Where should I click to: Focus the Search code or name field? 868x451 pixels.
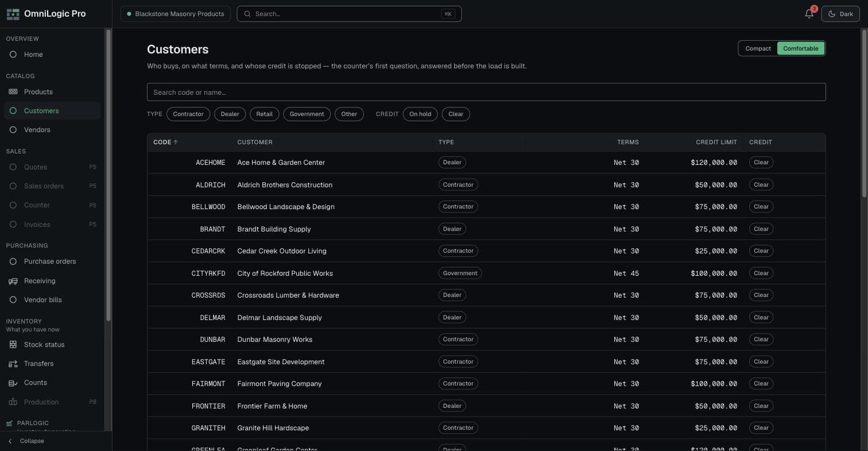pos(486,92)
